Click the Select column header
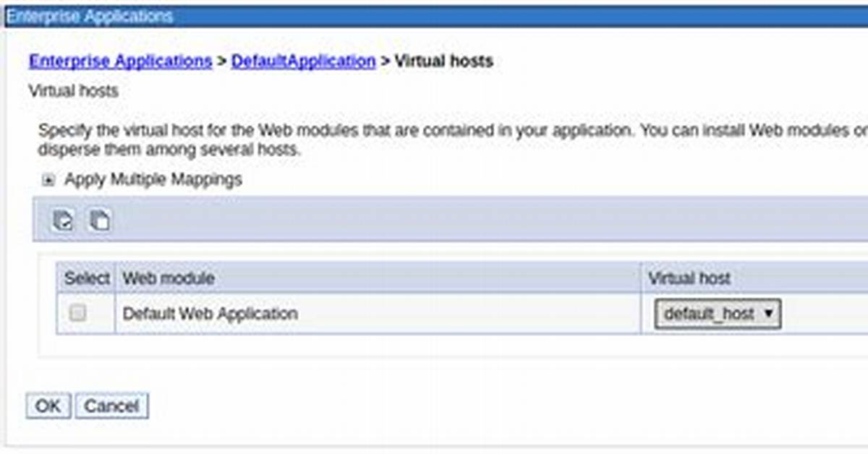Screen dimensions: 868x454 tap(87, 278)
